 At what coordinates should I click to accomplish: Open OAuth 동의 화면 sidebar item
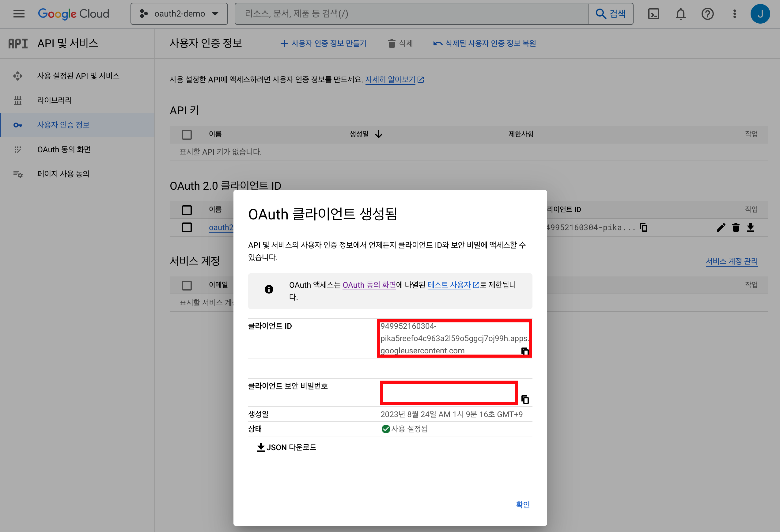coord(77,149)
